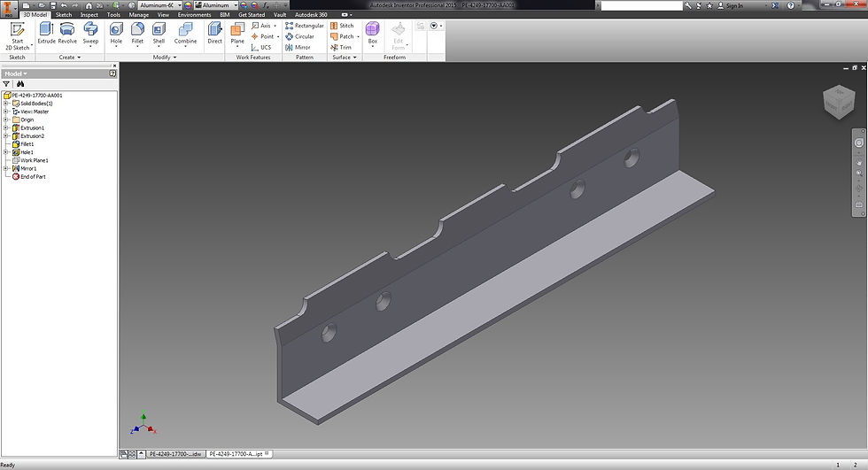Create a work Plane

click(237, 35)
